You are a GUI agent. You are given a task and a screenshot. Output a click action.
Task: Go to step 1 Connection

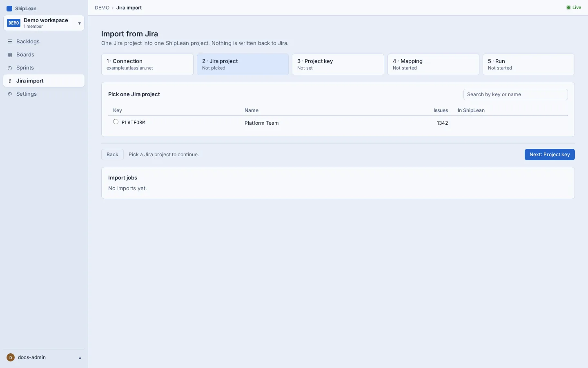click(x=147, y=64)
